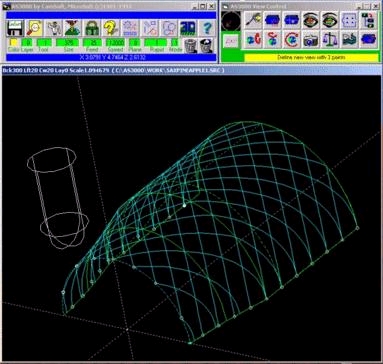
Task: Click the round view dial in View Control
Action: 231,21
